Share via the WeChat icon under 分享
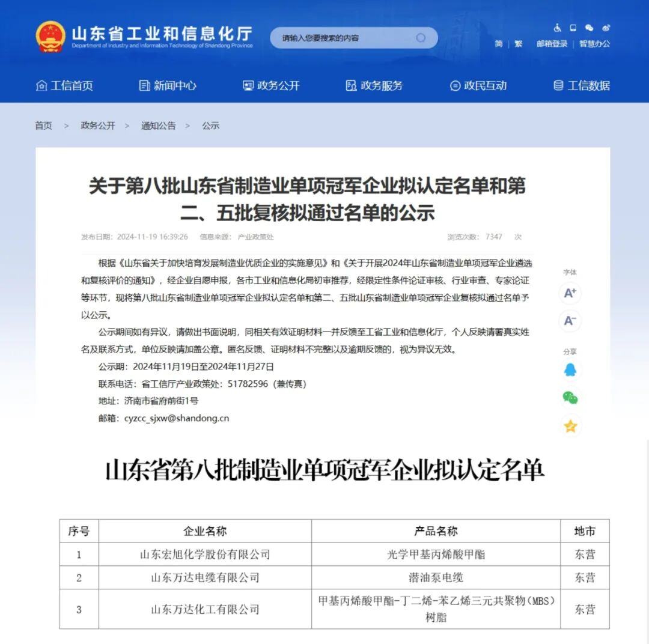The width and height of the screenshot is (649, 644). coord(570,398)
